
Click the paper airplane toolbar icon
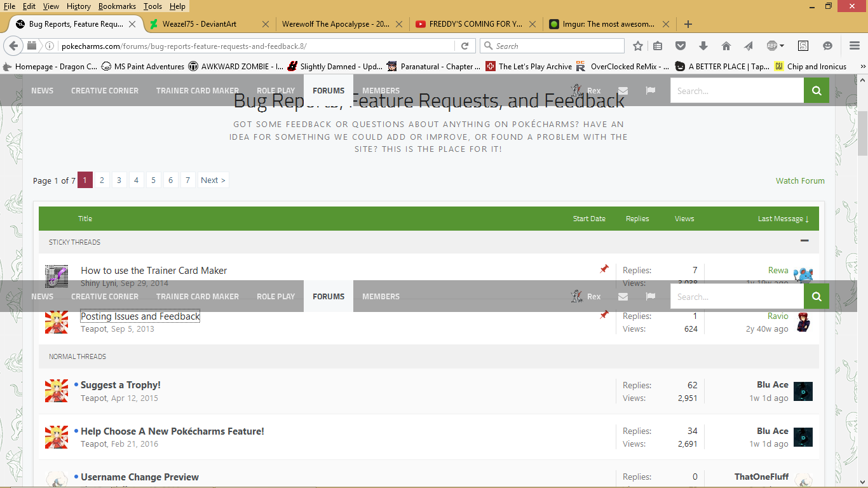pos(748,46)
